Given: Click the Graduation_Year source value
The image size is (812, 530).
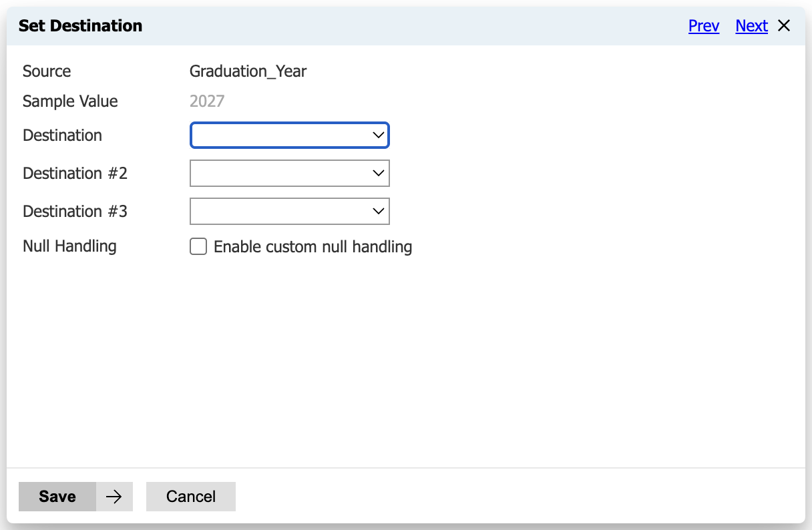Looking at the screenshot, I should tap(248, 71).
